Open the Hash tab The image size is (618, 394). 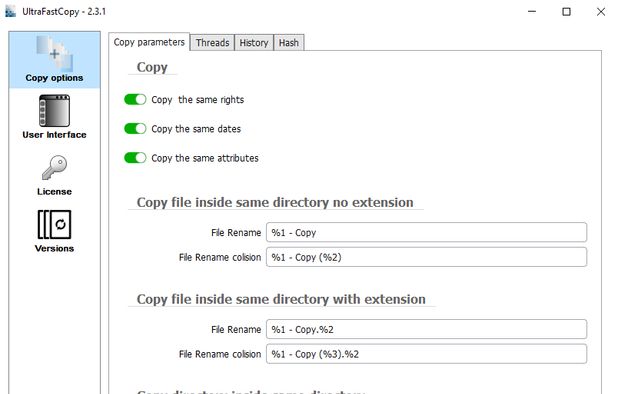[289, 43]
